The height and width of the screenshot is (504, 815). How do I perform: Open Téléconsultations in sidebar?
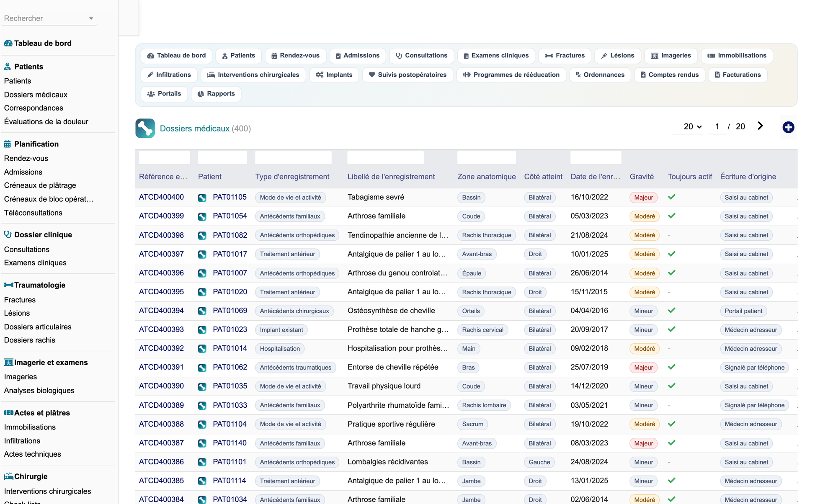[33, 213]
